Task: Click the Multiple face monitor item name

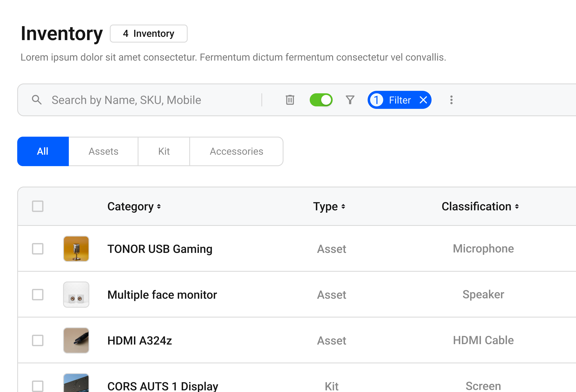Action: tap(162, 295)
